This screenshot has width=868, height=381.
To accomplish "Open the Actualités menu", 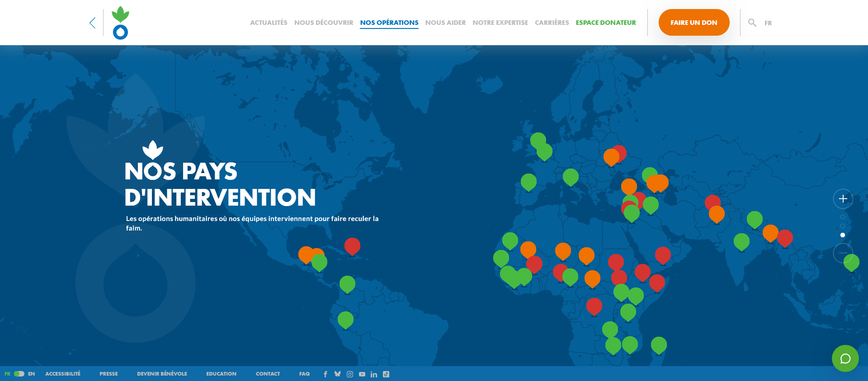I will click(x=269, y=23).
